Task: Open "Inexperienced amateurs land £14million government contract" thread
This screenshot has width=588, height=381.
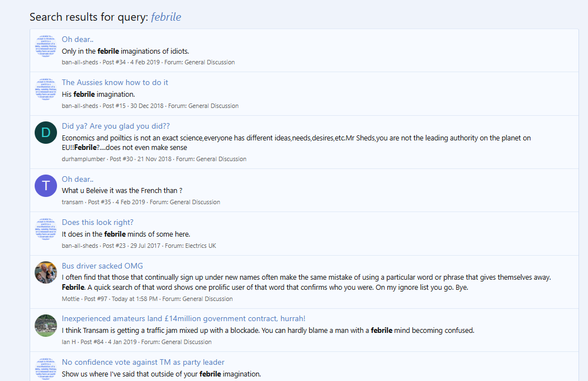Action: (183, 319)
